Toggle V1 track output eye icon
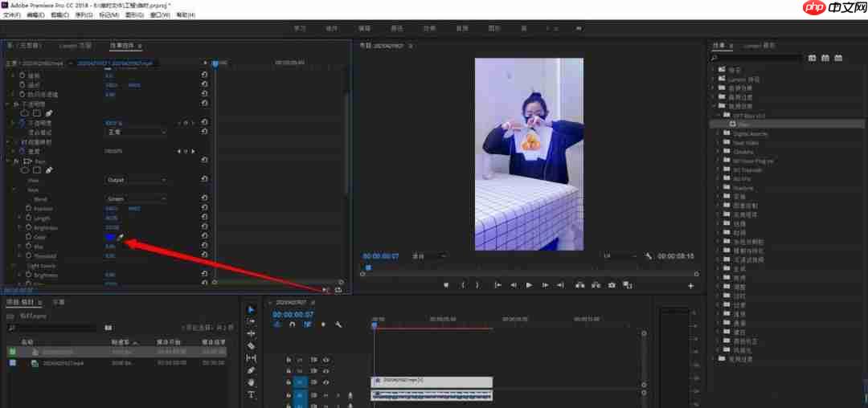Screen dimensions: 868x408 [x=326, y=382]
